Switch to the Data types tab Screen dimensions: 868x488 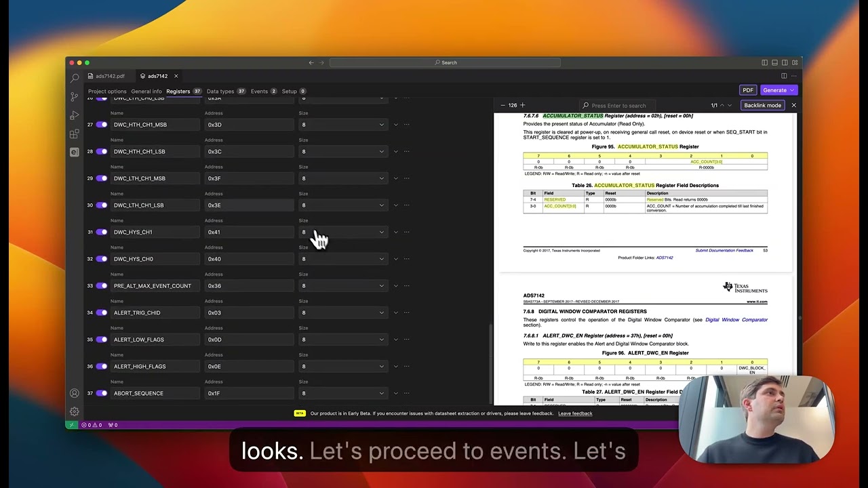[226, 91]
